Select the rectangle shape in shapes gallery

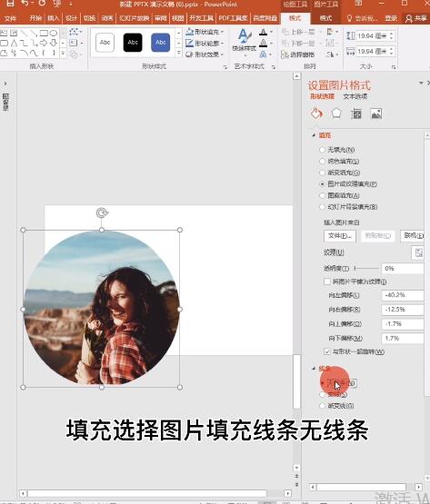44,33
